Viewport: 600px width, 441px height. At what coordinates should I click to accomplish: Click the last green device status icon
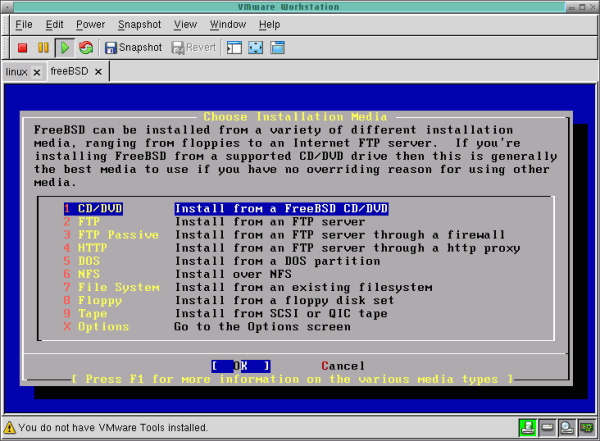(586, 428)
